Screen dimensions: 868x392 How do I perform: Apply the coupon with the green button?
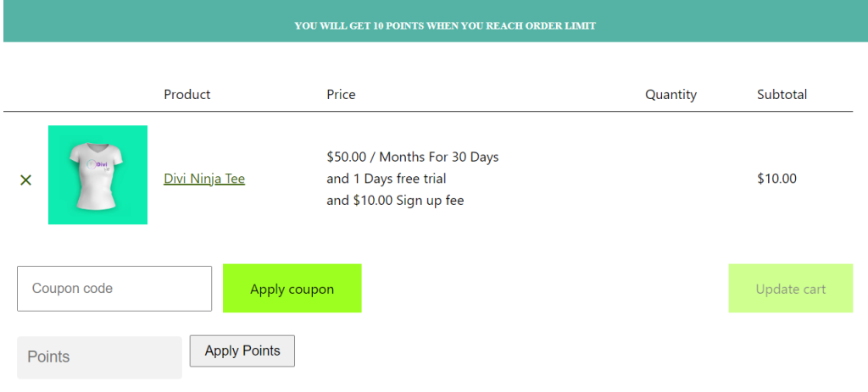(x=292, y=289)
